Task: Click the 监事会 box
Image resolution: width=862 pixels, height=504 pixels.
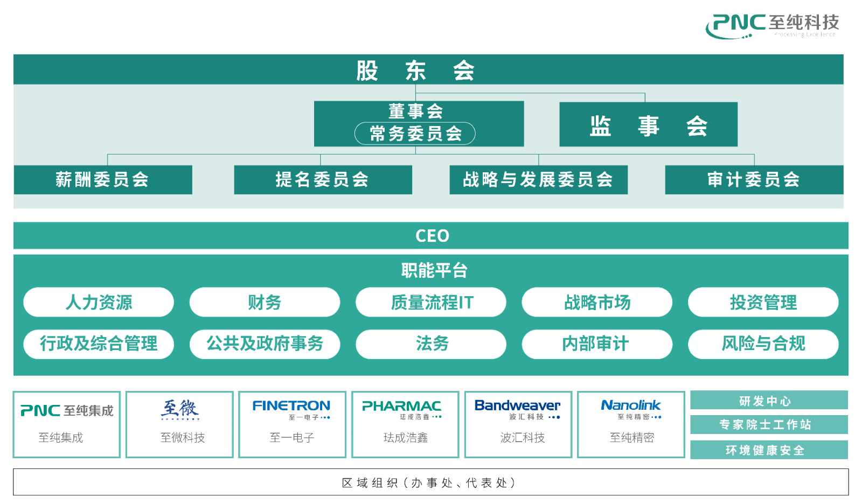Action: click(648, 125)
